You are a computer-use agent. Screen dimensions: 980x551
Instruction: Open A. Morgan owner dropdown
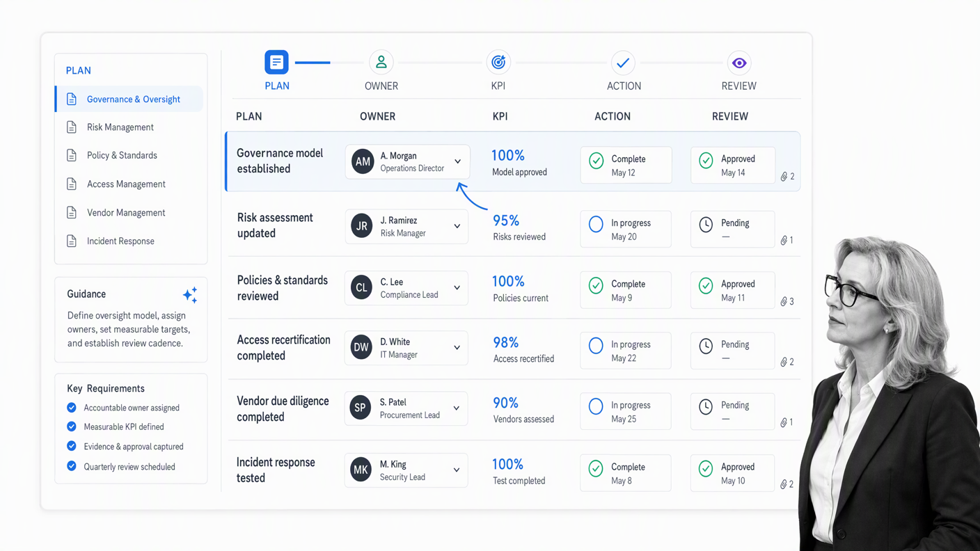tap(457, 161)
